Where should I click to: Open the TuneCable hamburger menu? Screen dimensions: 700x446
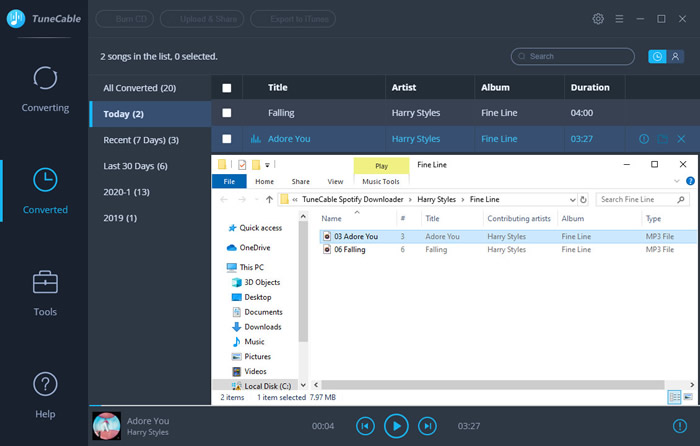(619, 19)
